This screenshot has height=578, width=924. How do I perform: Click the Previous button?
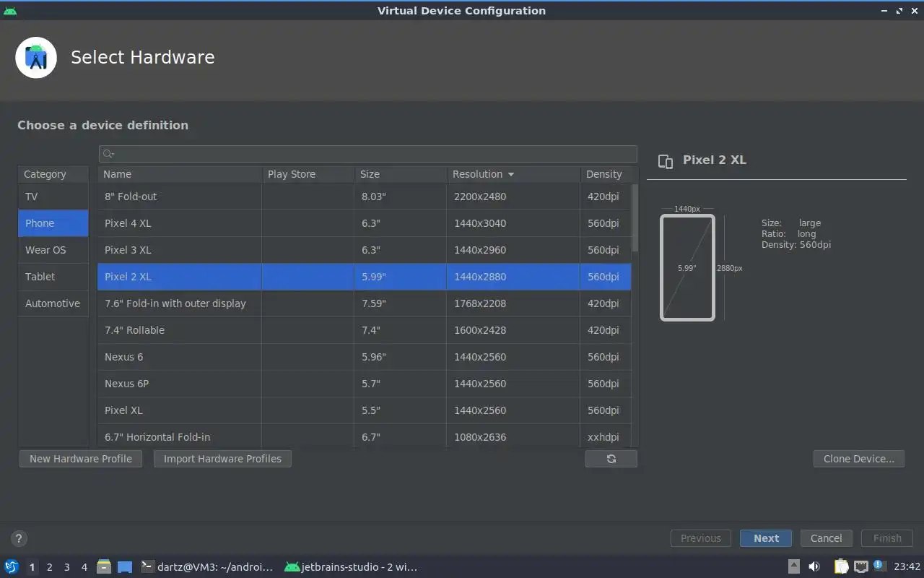(701, 538)
